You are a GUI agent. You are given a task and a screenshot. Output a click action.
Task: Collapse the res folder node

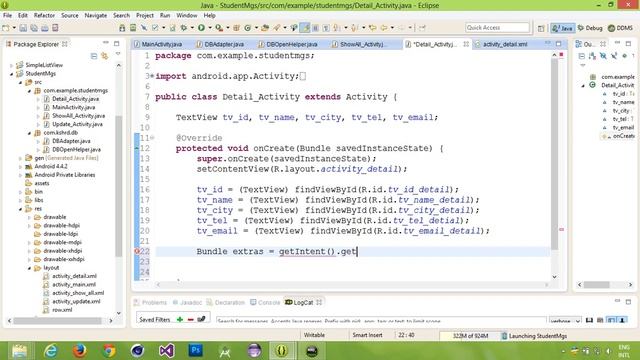coord(20,209)
